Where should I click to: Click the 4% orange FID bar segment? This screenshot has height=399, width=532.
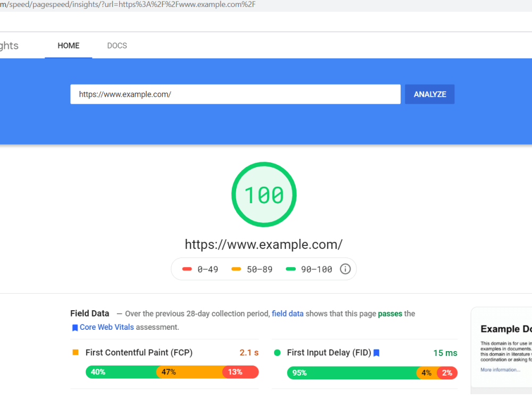pyautogui.click(x=427, y=373)
